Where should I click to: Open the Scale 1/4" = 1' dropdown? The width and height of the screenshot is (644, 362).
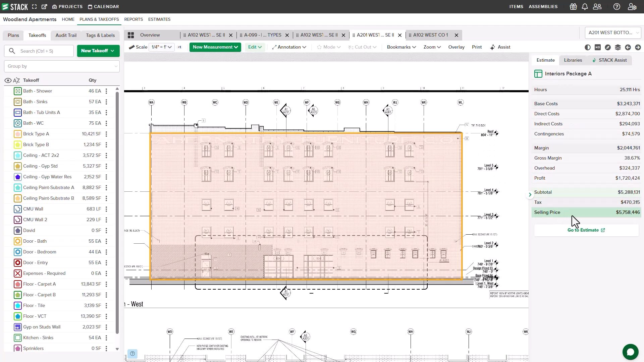click(162, 47)
